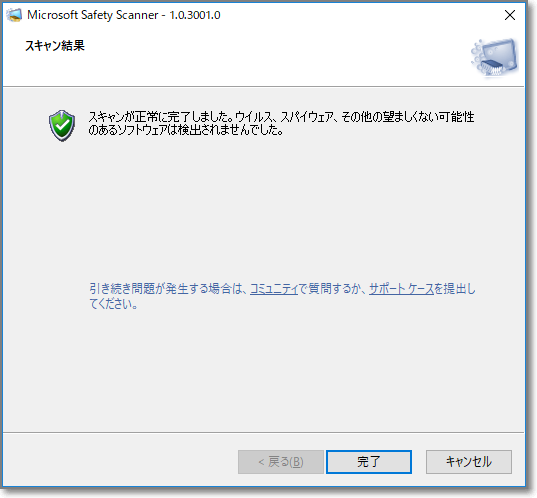Click the キャンセル button
The height and width of the screenshot is (498, 537).
click(469, 462)
